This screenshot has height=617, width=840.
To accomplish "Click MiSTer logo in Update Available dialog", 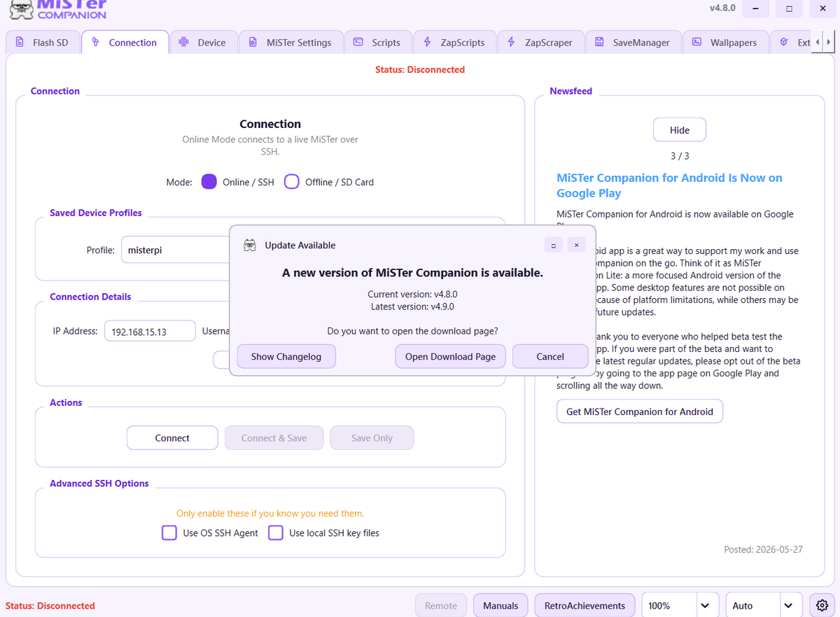I will 249,245.
